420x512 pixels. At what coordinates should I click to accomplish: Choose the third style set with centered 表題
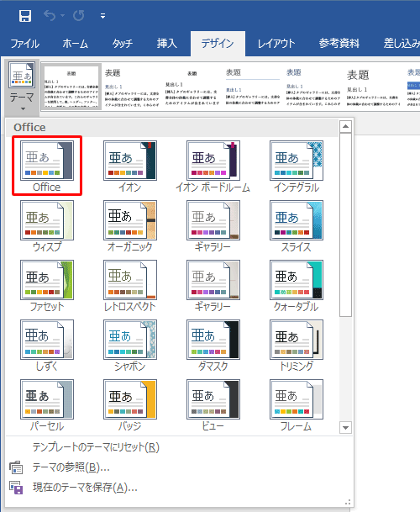click(192, 87)
